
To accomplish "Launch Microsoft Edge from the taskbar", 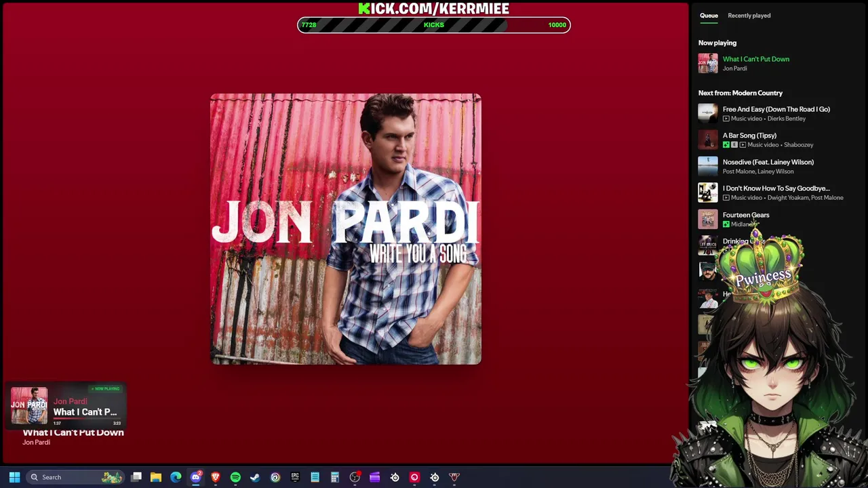I will click(176, 477).
